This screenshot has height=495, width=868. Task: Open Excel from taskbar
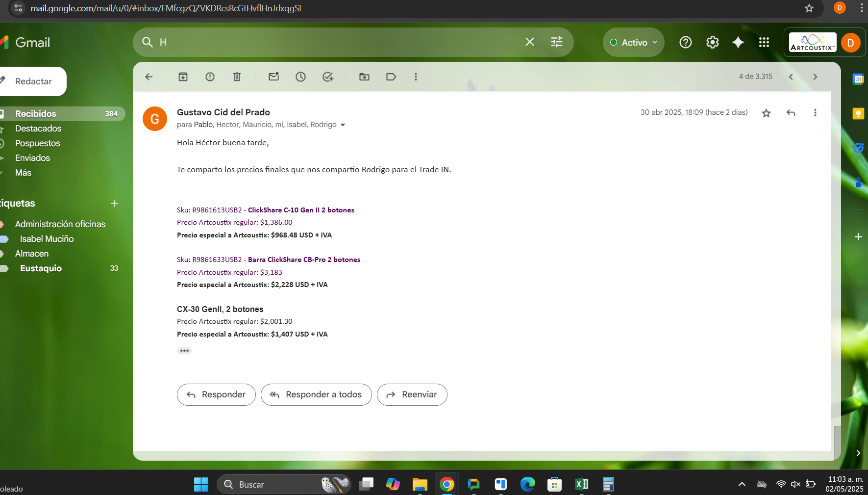pyautogui.click(x=581, y=485)
